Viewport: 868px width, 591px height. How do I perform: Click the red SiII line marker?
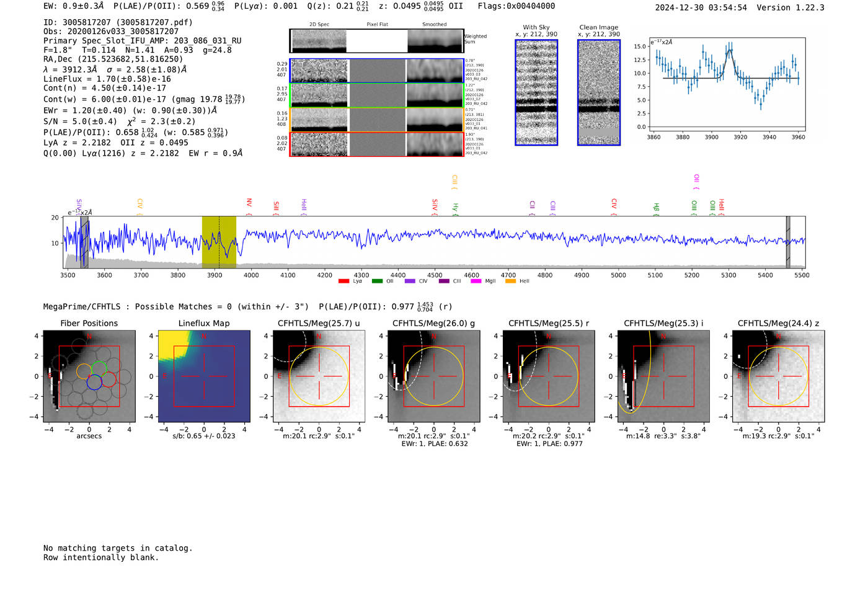(x=276, y=208)
